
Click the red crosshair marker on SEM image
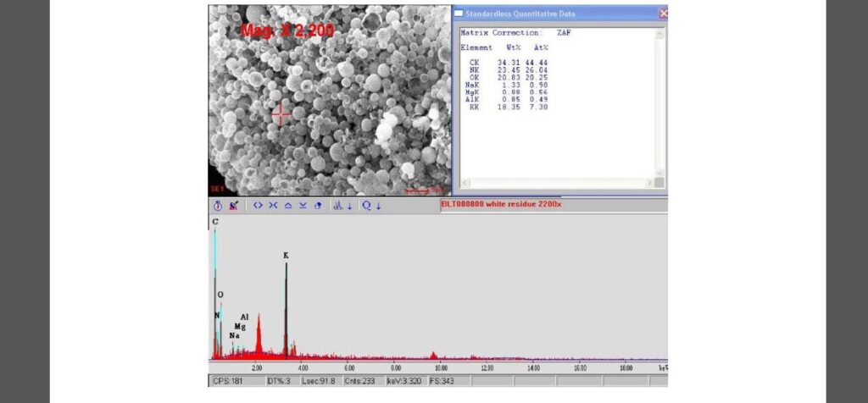pyautogui.click(x=281, y=113)
